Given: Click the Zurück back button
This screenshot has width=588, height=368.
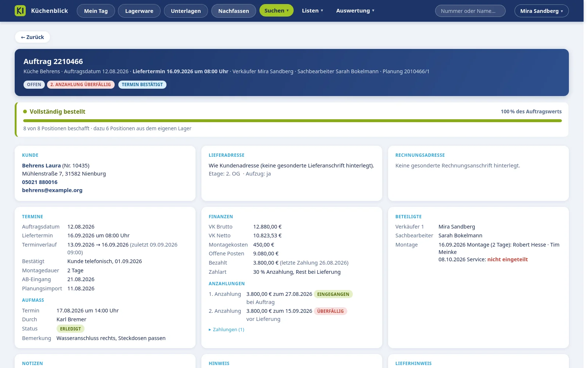Looking at the screenshot, I should [x=32, y=37].
